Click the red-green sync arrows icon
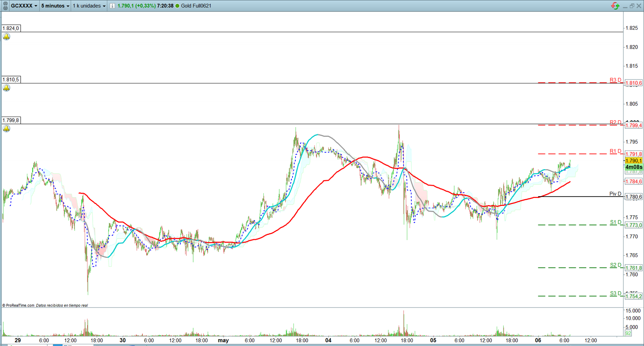The image size is (644, 346). 615,6
